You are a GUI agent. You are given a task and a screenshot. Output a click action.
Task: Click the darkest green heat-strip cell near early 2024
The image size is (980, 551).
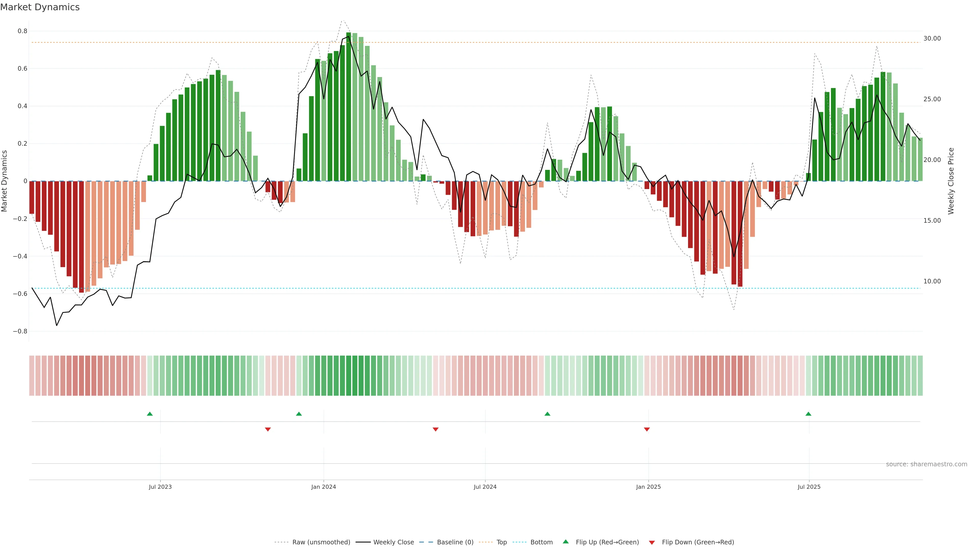point(355,375)
